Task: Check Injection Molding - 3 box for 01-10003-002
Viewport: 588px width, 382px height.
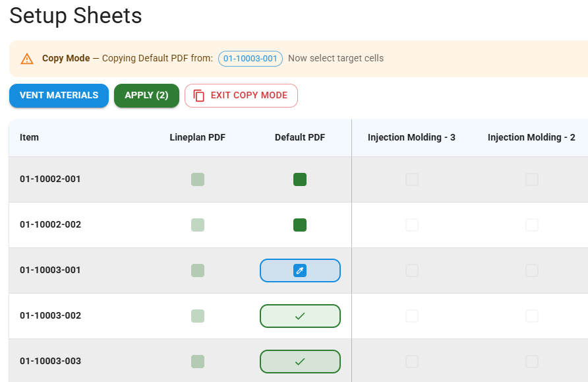Action: click(x=412, y=316)
